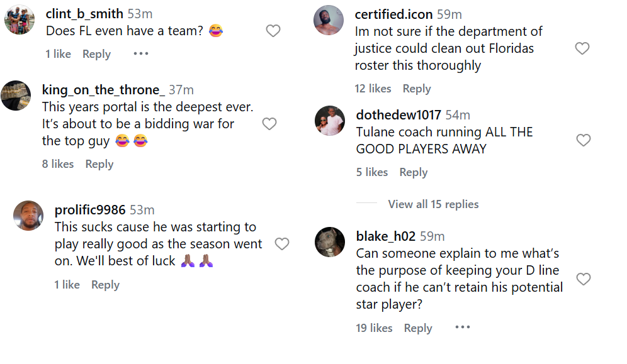The height and width of the screenshot is (364, 627).
Task: Tap heart icon on dothedew1017's comment
Action: pos(584,140)
